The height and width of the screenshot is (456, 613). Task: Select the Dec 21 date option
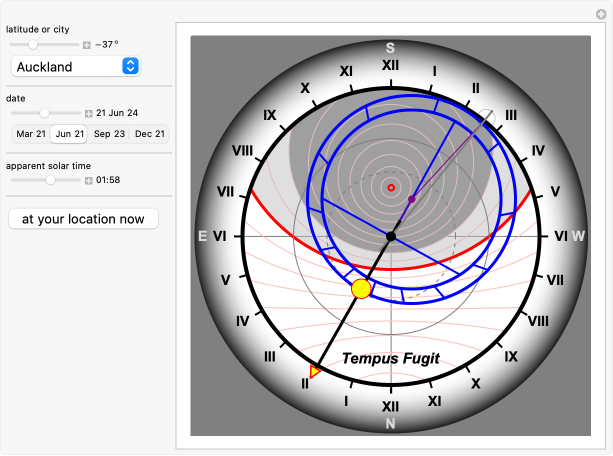pos(149,134)
